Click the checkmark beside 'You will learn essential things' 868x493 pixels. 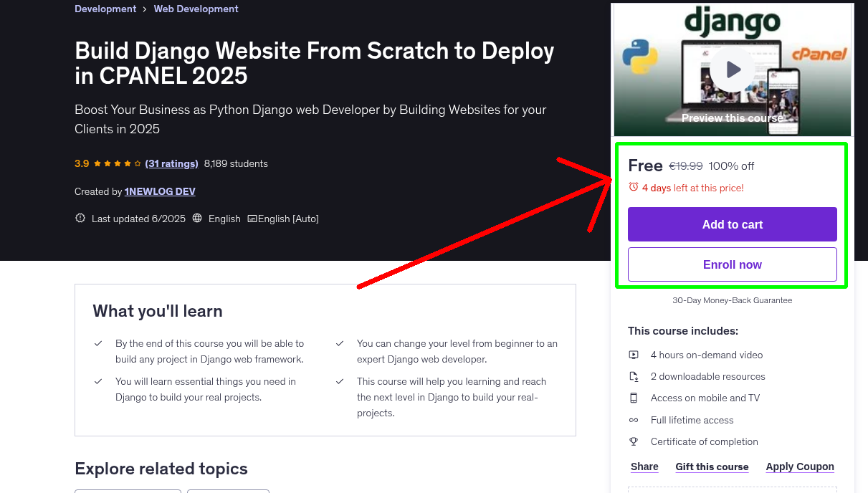(98, 382)
